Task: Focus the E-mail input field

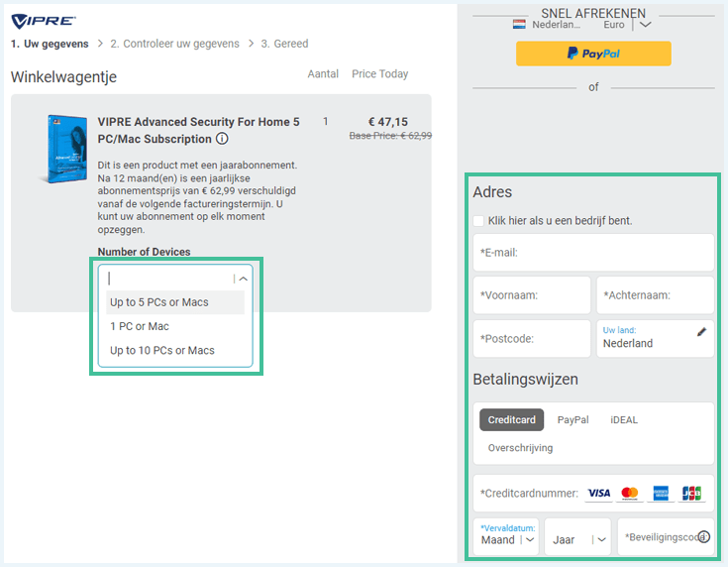Action: coord(593,253)
